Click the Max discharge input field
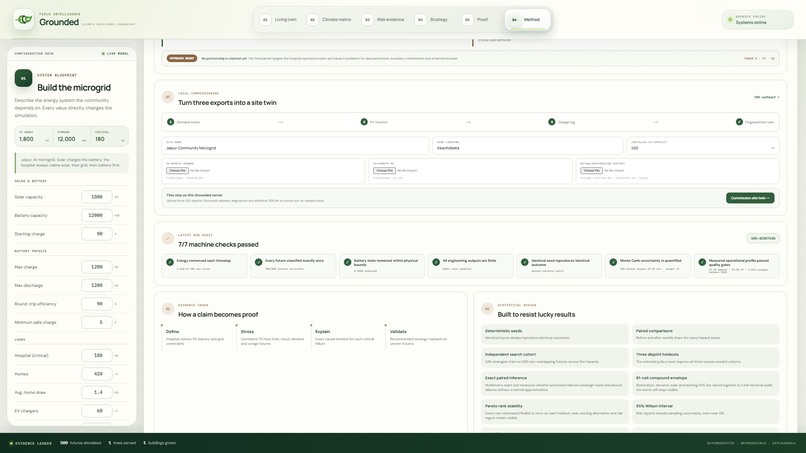Viewport: 806px width, 453px height. (x=97, y=285)
